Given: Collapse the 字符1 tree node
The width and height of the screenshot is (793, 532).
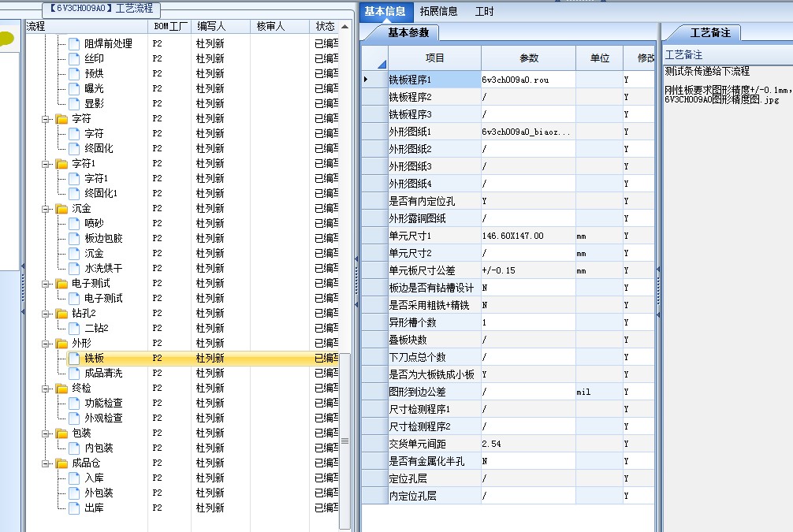Looking at the screenshot, I should pyautogui.click(x=46, y=165).
